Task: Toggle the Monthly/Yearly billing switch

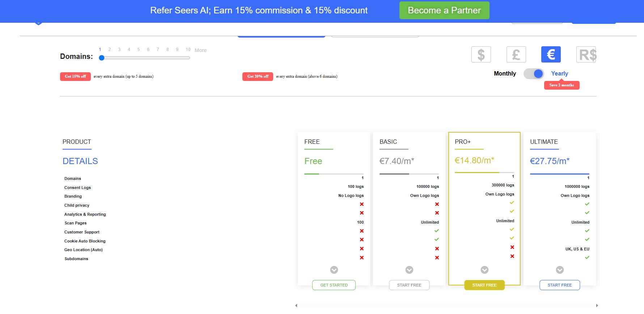Action: 534,74
